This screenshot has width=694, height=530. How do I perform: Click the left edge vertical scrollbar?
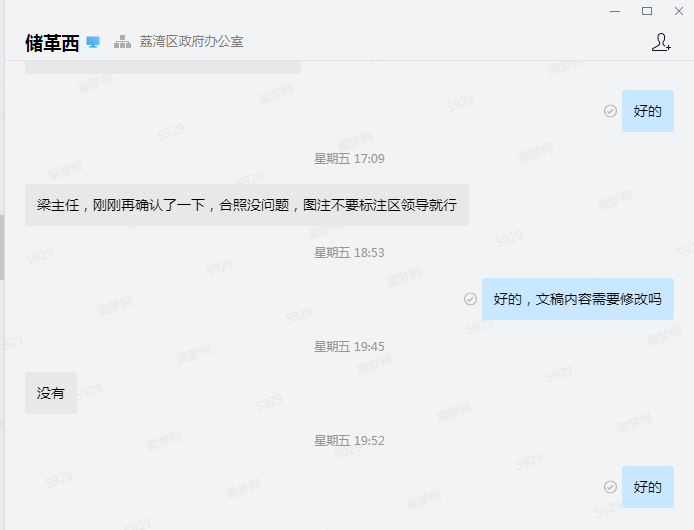pos(2,247)
